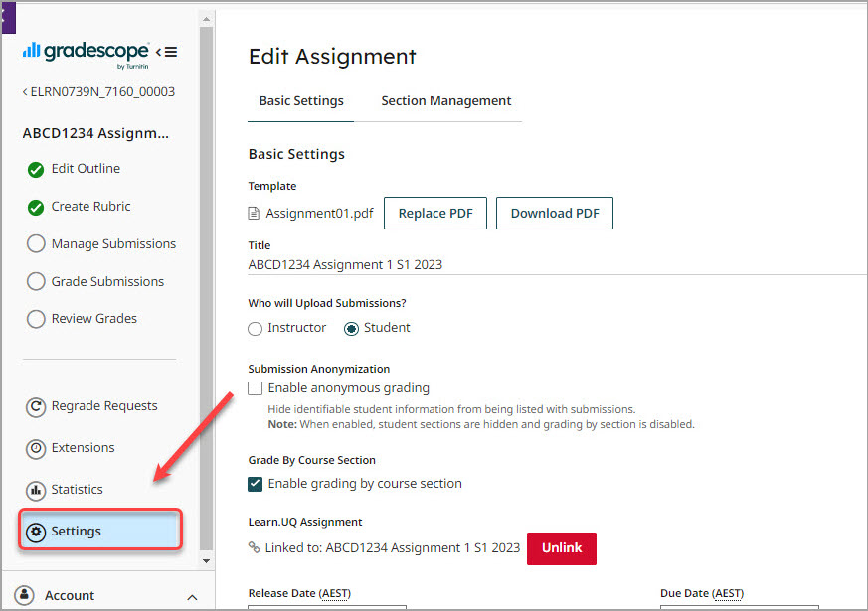Click the Settings gear icon
The height and width of the screenshot is (611, 868).
click(x=36, y=532)
